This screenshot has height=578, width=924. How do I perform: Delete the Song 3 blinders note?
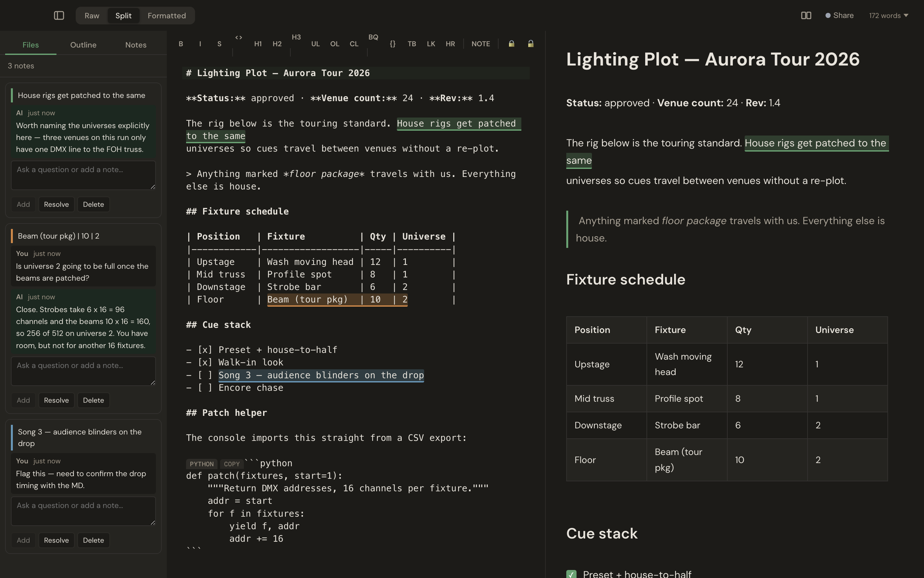93,540
